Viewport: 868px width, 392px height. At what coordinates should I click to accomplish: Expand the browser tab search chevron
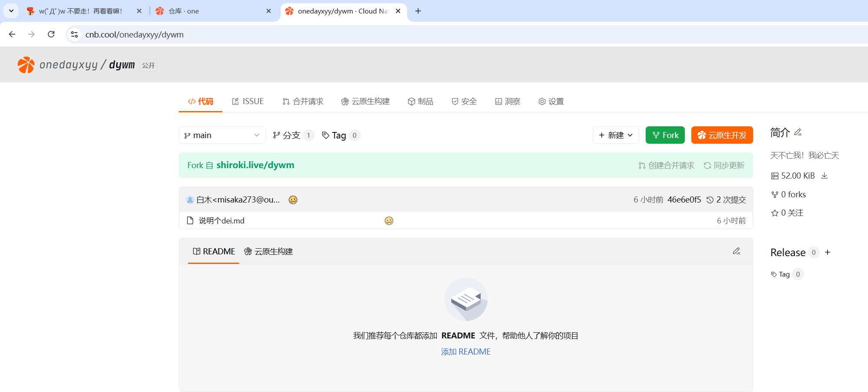click(x=11, y=11)
